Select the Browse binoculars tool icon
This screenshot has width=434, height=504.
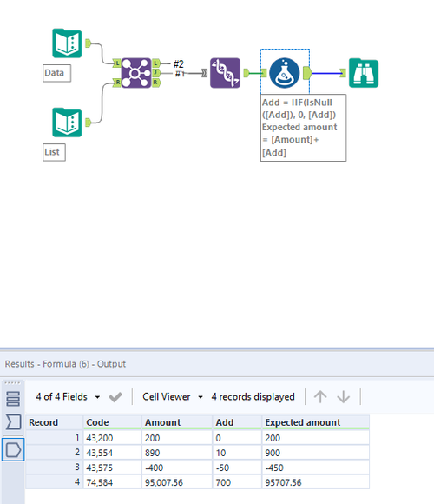(x=364, y=73)
